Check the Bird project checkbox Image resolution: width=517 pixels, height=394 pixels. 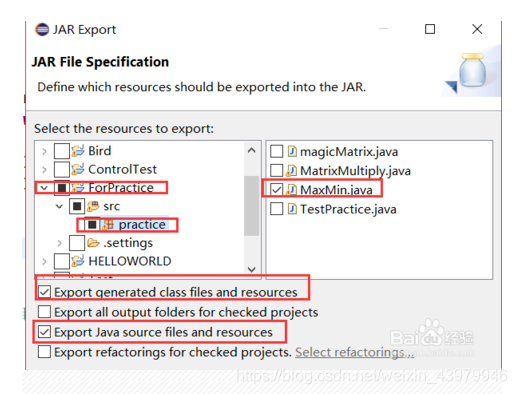point(62,151)
